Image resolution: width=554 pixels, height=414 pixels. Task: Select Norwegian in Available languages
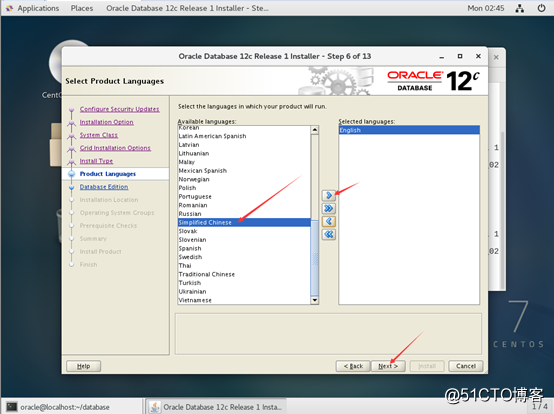click(244, 179)
